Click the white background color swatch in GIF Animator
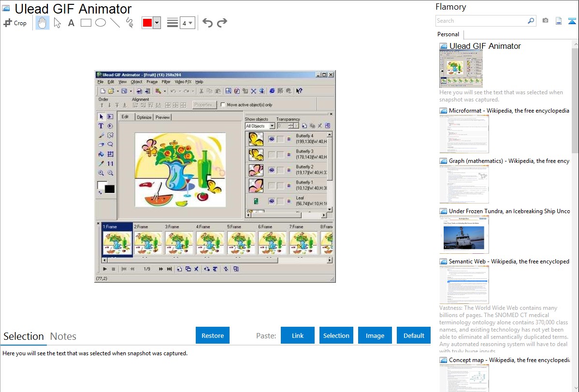 click(101, 185)
